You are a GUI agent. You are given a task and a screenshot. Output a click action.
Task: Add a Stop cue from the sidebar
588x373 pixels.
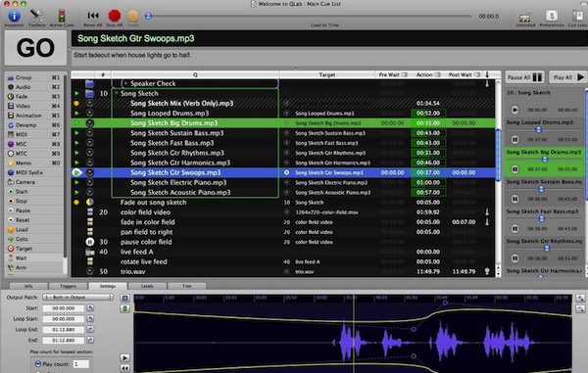(x=34, y=201)
